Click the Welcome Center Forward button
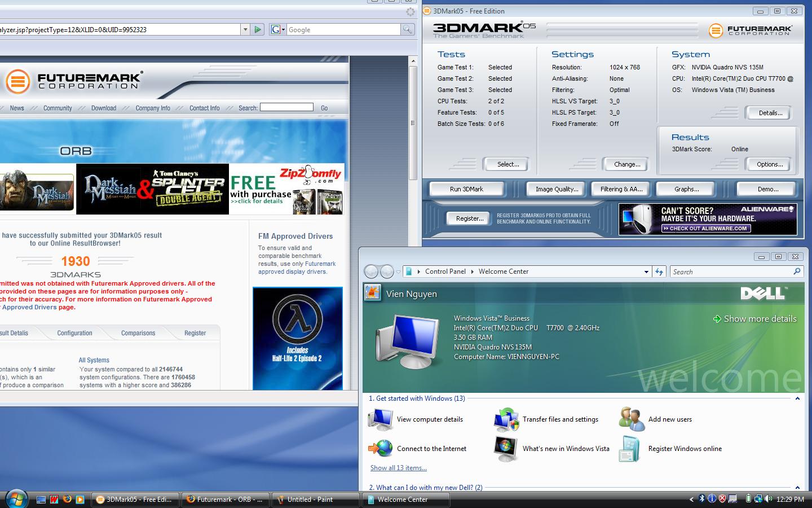This screenshot has height=508, width=812. coord(387,271)
